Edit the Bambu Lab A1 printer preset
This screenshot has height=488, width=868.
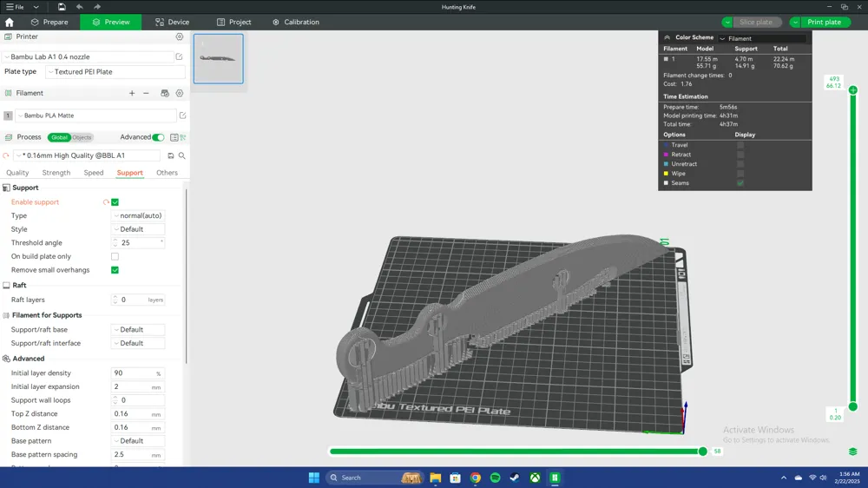pos(179,56)
